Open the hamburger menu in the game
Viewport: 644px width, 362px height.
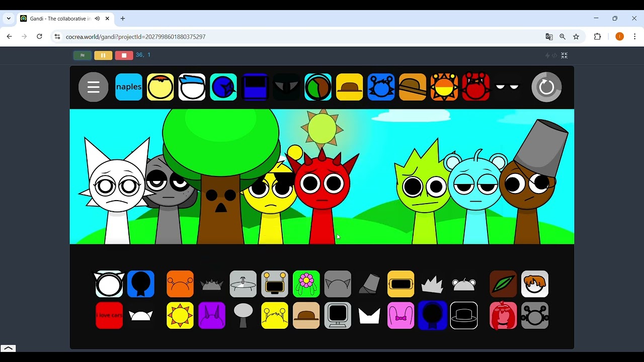[93, 87]
